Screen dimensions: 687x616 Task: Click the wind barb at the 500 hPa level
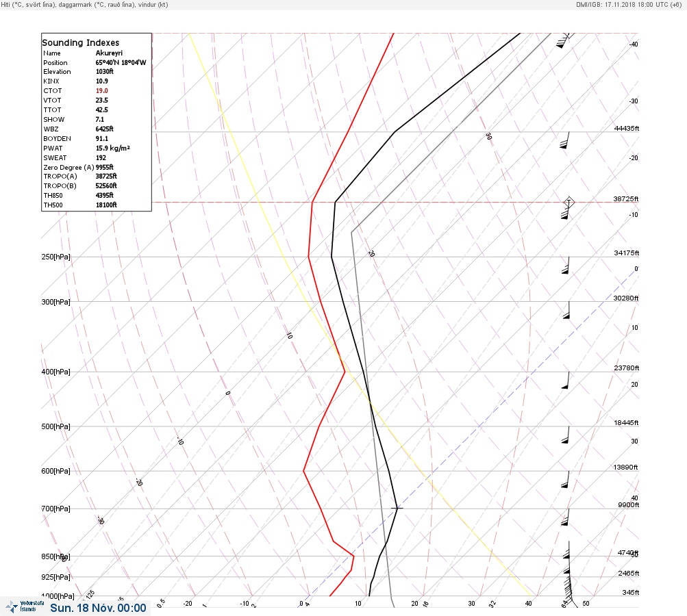click(566, 435)
